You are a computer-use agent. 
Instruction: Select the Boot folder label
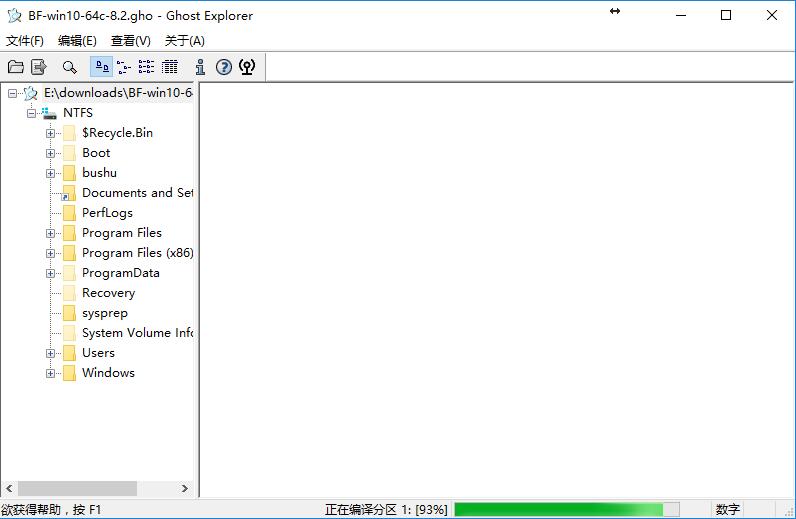(96, 153)
